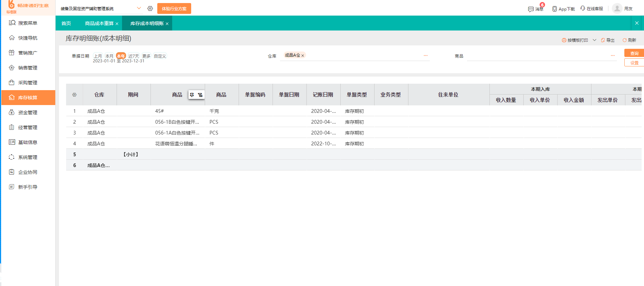644x286 pixels.
Task: Select row with product 45#
Action: click(354, 111)
